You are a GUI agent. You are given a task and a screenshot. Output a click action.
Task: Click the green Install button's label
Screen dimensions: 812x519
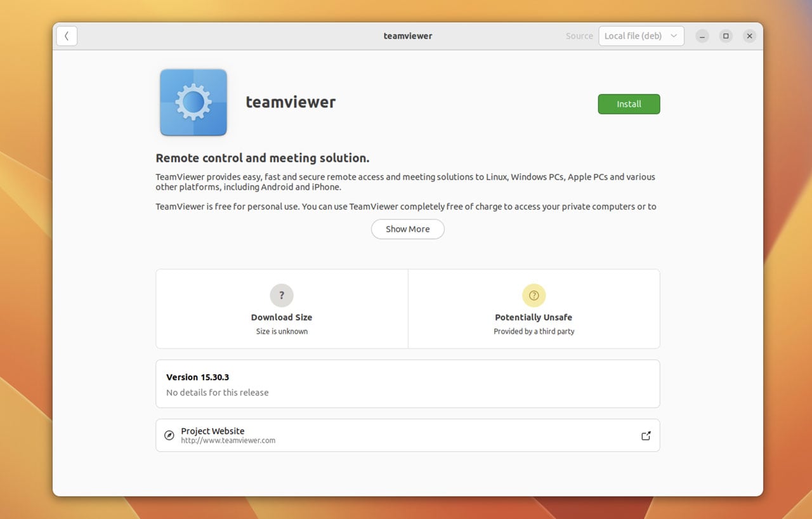click(629, 103)
